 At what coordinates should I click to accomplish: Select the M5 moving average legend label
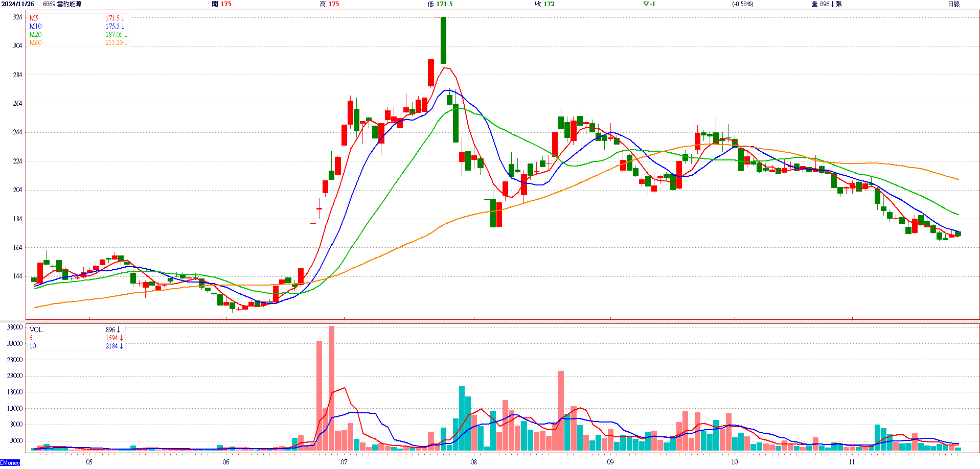(x=34, y=18)
